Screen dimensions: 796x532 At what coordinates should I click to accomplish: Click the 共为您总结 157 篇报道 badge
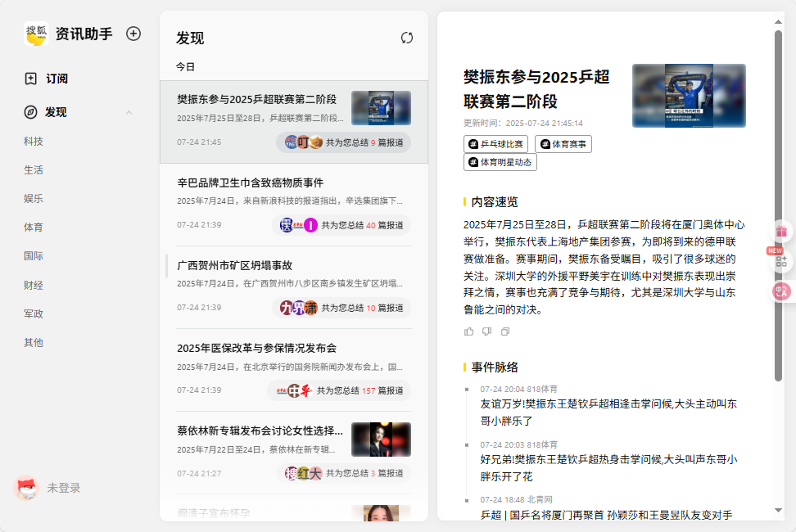click(x=339, y=390)
